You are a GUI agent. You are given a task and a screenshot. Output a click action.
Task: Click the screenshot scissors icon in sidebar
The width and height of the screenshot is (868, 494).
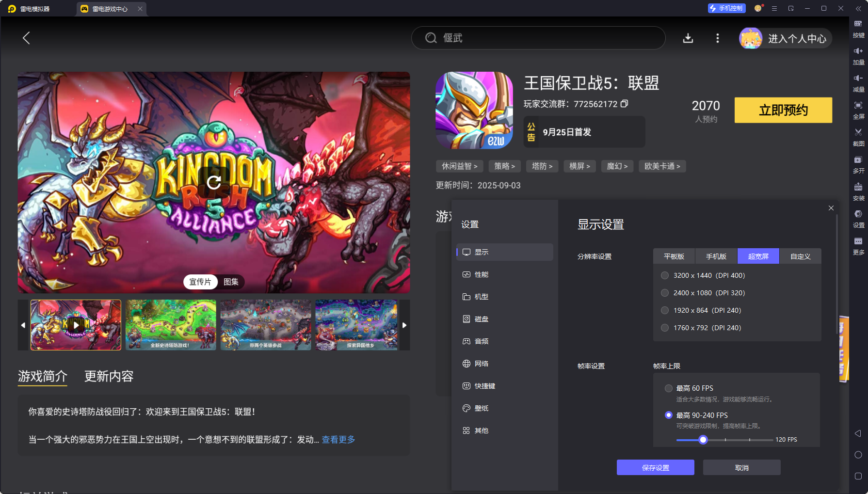(858, 132)
